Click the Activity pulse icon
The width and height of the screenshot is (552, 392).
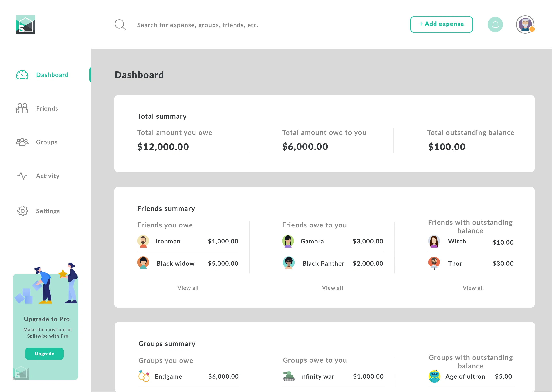pyautogui.click(x=22, y=176)
